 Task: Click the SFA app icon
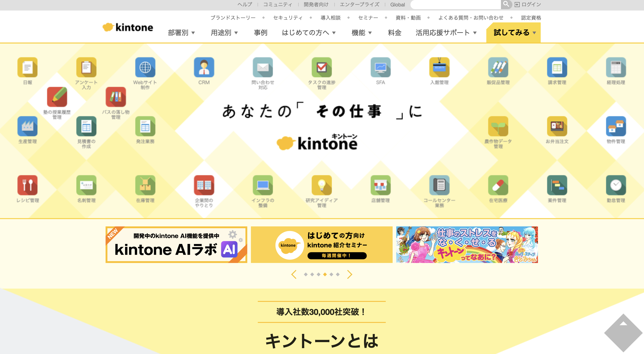tap(380, 67)
